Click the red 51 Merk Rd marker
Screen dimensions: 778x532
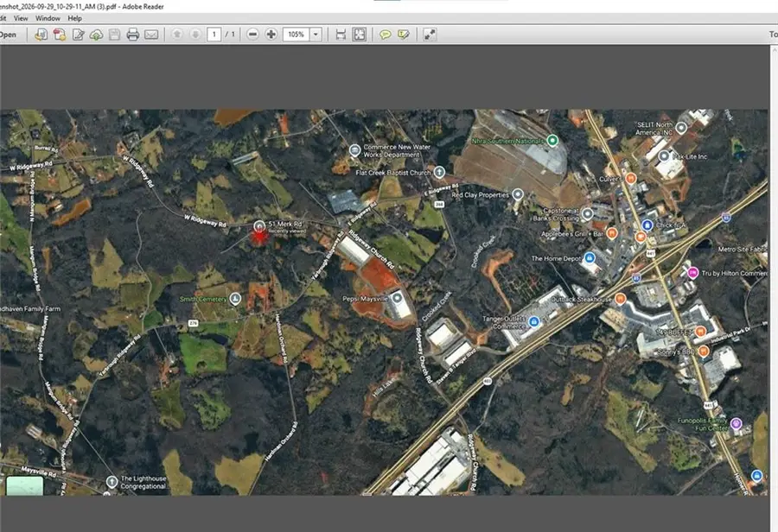[x=259, y=237]
